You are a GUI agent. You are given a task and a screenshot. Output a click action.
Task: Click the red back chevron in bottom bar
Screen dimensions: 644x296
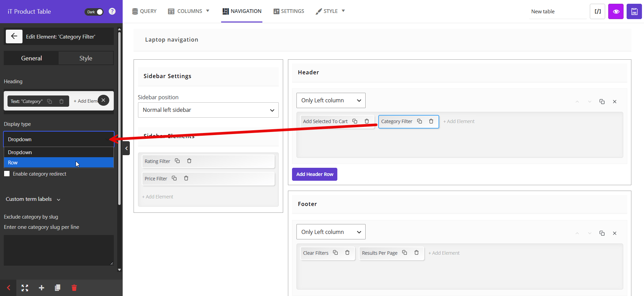9,288
